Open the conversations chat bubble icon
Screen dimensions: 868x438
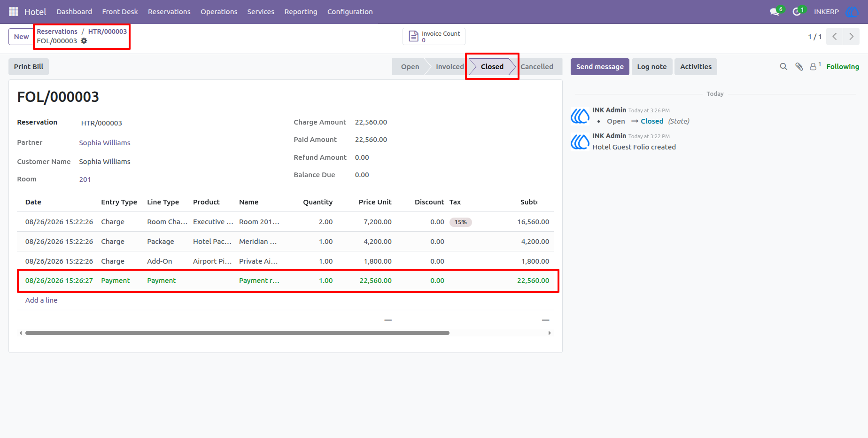tap(775, 12)
